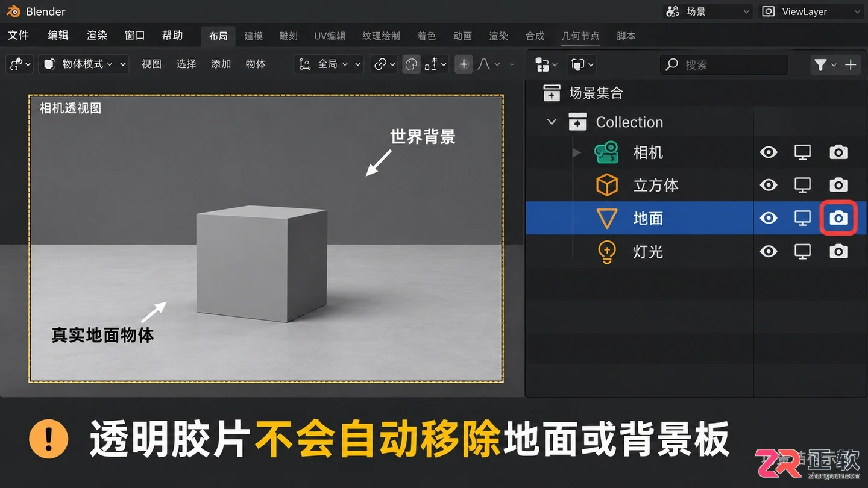Open the outliner display mode selector
This screenshot has width=868, height=488.
[x=581, y=64]
